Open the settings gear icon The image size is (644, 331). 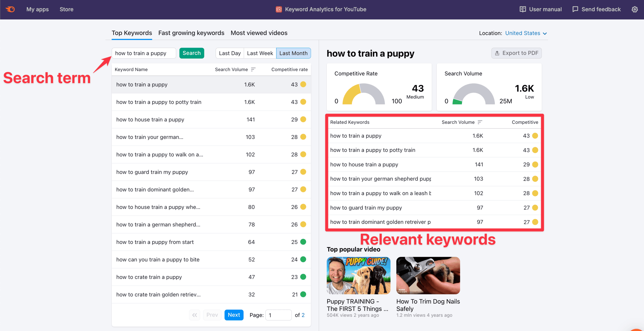pyautogui.click(x=634, y=10)
